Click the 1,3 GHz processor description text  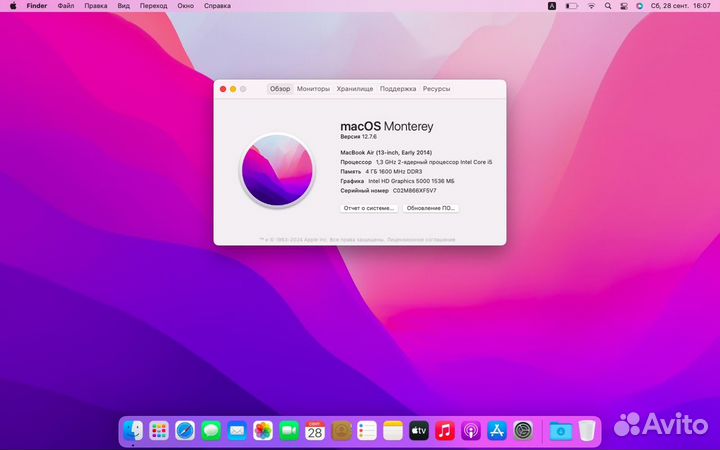[x=434, y=162]
